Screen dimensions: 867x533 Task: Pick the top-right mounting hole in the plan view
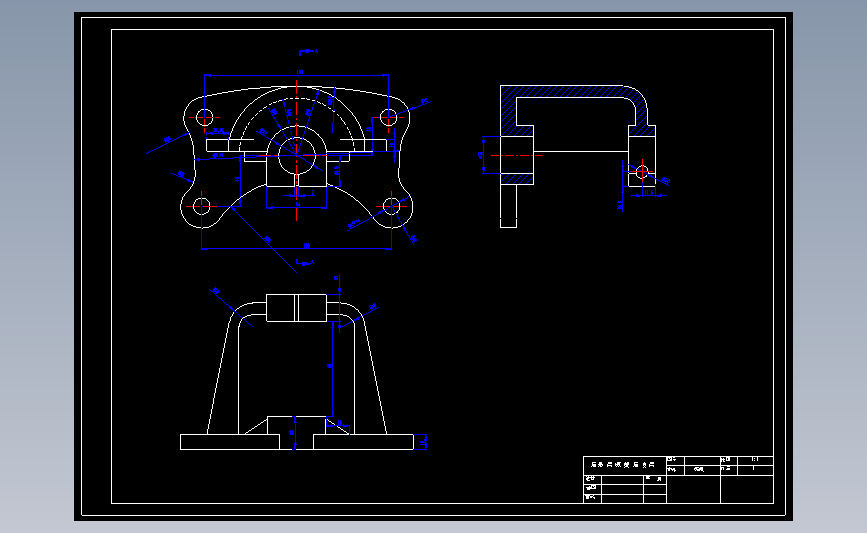tap(389, 117)
